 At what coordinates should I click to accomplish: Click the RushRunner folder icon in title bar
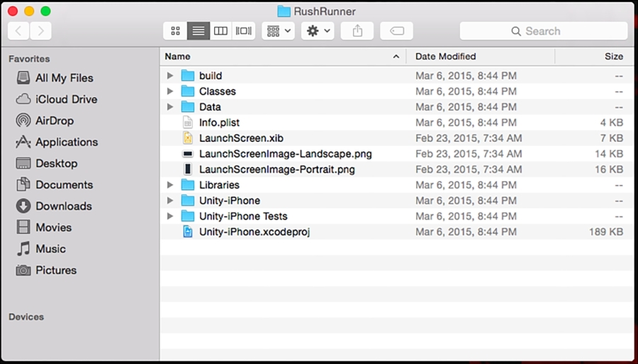tap(284, 11)
